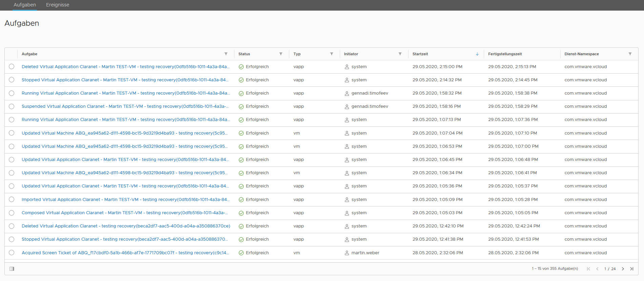
Task: Sort by the Startzeit column header
Action: point(420,54)
